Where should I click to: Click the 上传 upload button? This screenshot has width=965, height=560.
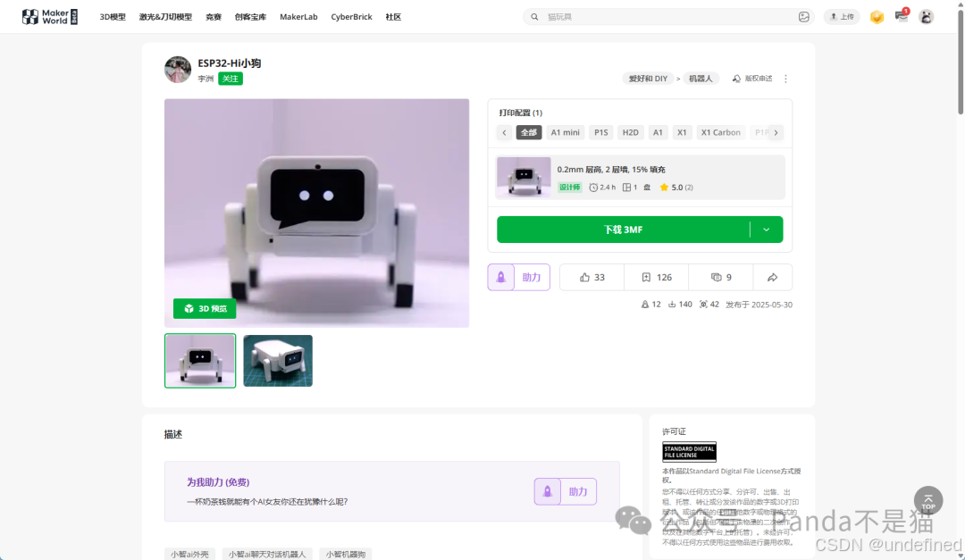point(842,17)
